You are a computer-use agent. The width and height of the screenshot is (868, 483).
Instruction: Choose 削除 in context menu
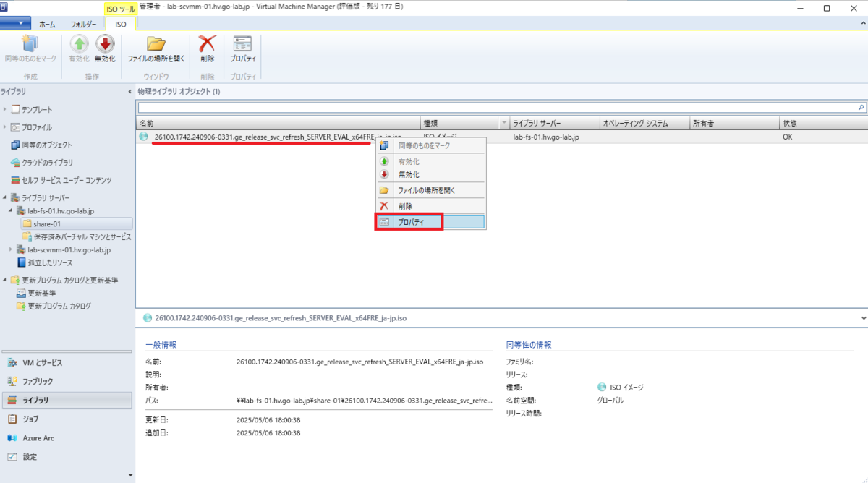(430, 206)
